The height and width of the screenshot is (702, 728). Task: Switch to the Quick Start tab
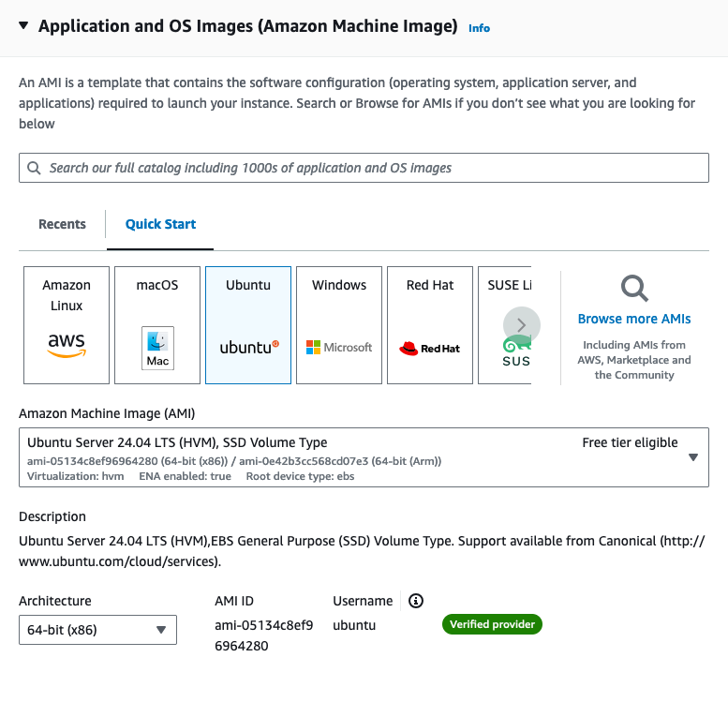point(160,224)
